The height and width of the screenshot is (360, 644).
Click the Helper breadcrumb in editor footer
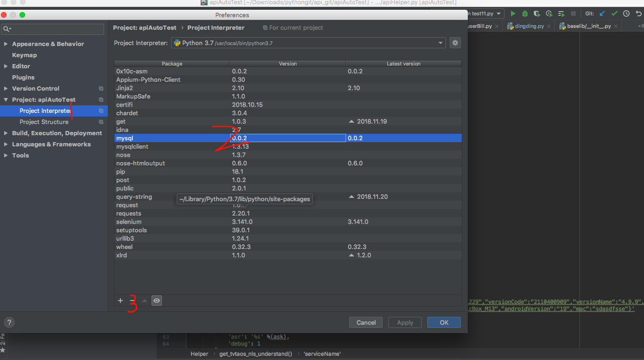click(199, 354)
